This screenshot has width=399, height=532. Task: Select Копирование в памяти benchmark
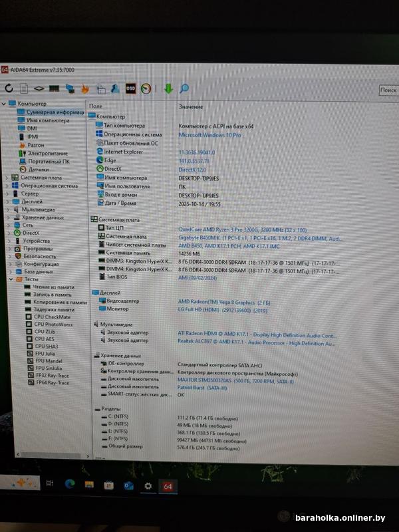(x=60, y=302)
